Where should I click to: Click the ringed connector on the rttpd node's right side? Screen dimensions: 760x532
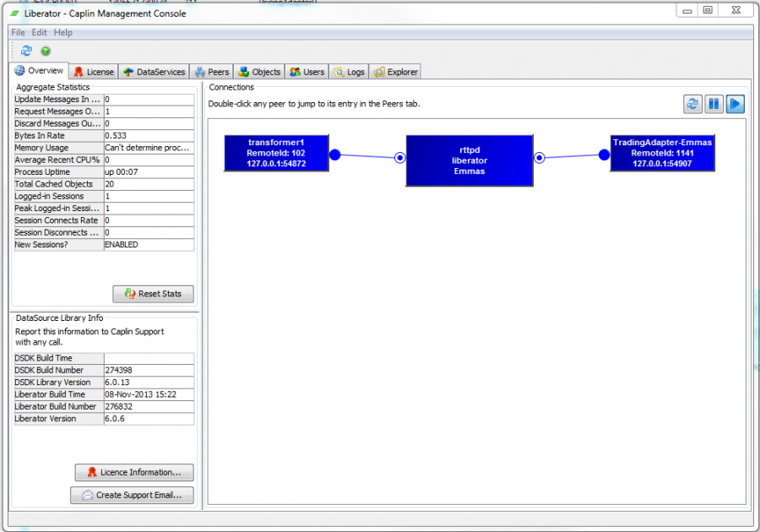[540, 157]
